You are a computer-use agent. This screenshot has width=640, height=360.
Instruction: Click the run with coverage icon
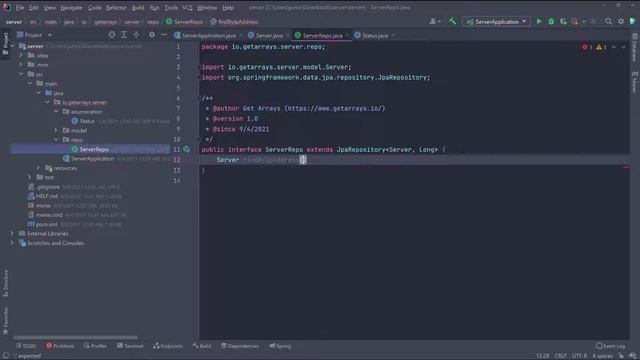click(563, 21)
